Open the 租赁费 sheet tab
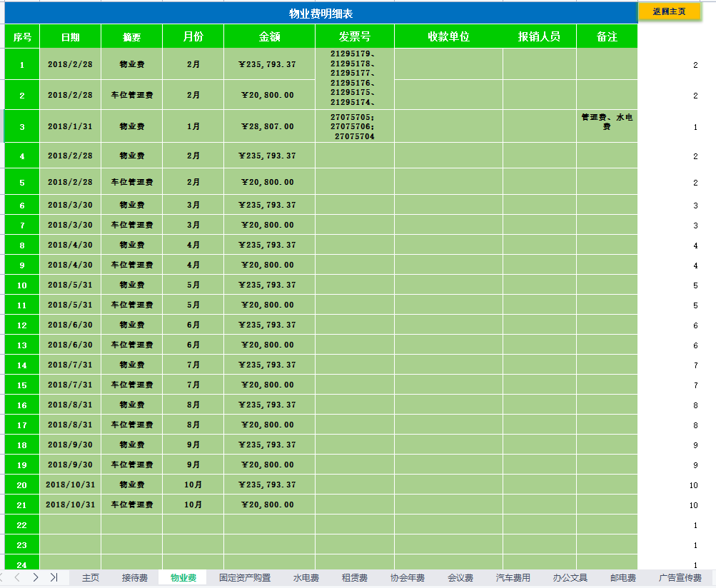This screenshot has height=588, width=716. [355, 578]
